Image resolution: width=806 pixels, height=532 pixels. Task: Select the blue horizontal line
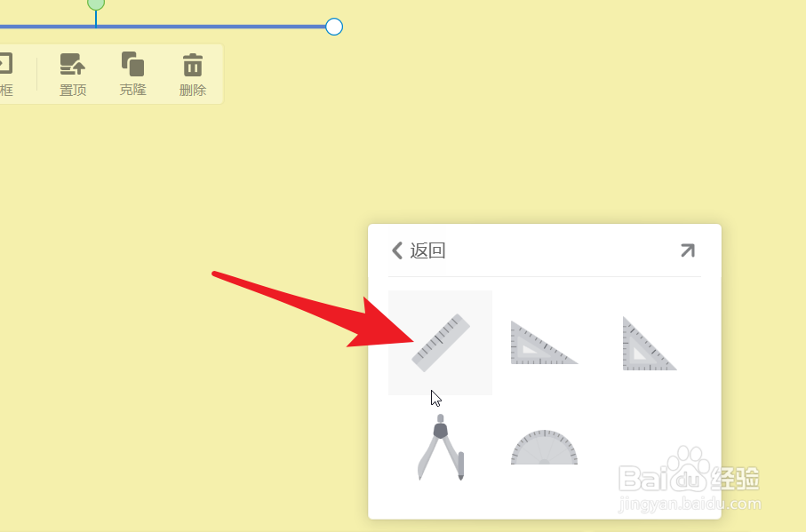pyautogui.click(x=163, y=27)
